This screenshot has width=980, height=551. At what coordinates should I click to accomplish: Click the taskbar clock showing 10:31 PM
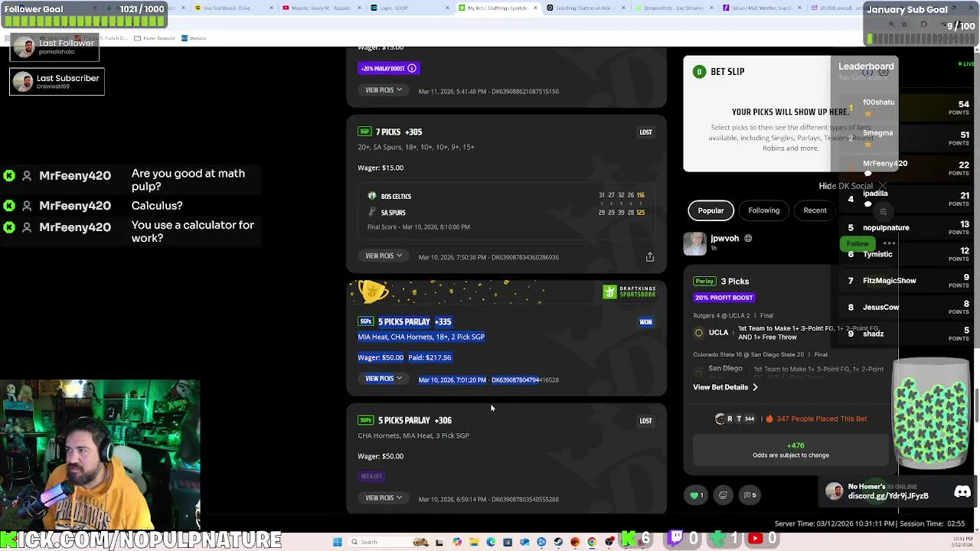click(962, 542)
